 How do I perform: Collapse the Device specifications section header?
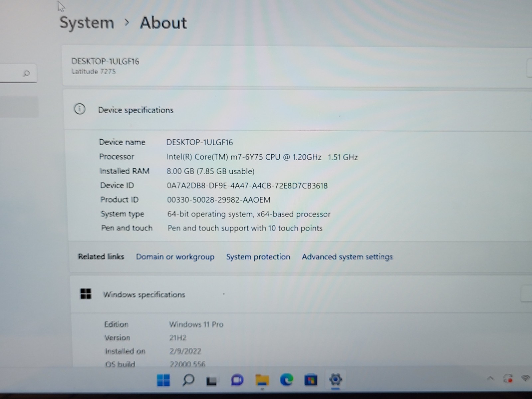[x=298, y=110]
